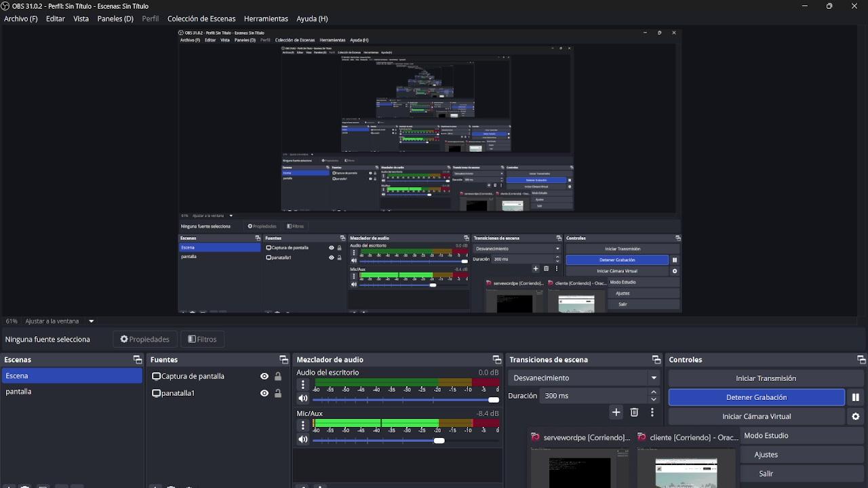Undock the Escenas panel with float icon
868x488 pixels.
coord(138,360)
